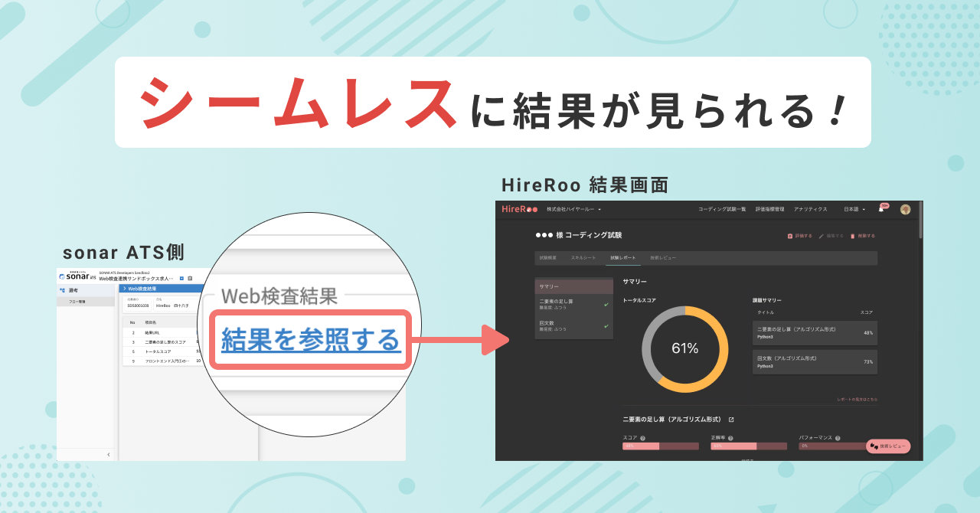The image size is (980, 513).
Task: Switch to the 試験レポート tab
Action: tap(623, 258)
